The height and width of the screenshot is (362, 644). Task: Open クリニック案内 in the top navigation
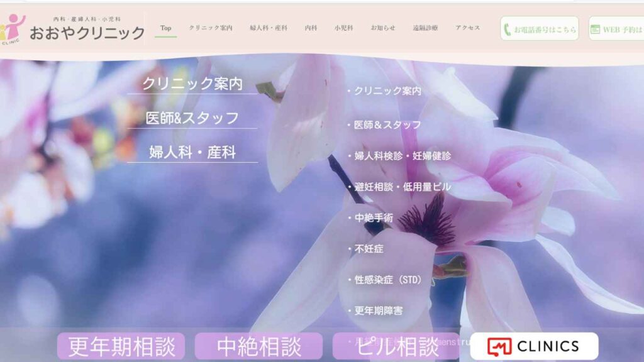pyautogui.click(x=211, y=28)
